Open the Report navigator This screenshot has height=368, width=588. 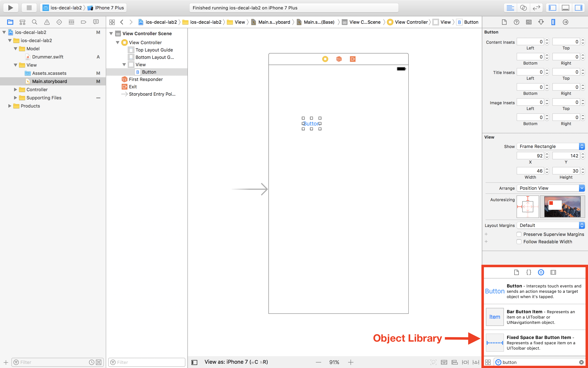pyautogui.click(x=96, y=22)
